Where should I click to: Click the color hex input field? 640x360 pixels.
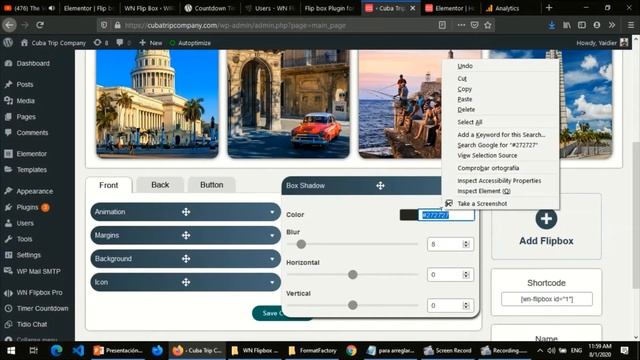click(x=446, y=215)
